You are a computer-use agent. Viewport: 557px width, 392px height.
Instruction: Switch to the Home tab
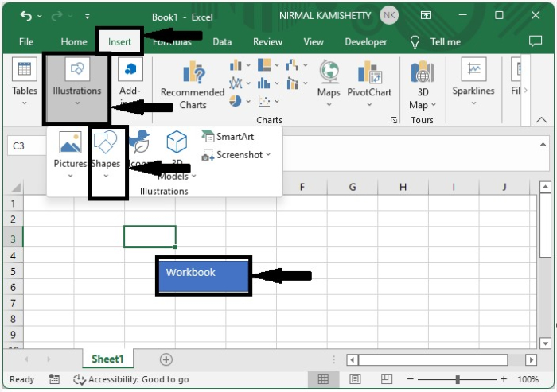(x=74, y=42)
